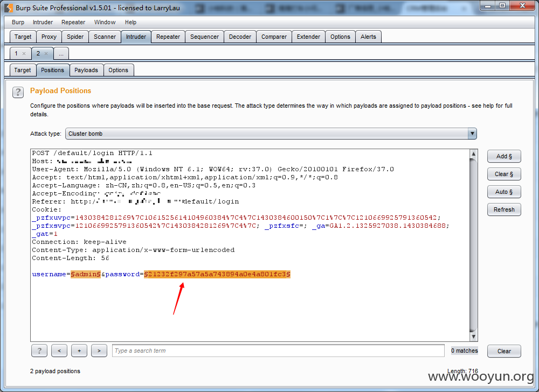Switch to the Spider tab

(75, 37)
